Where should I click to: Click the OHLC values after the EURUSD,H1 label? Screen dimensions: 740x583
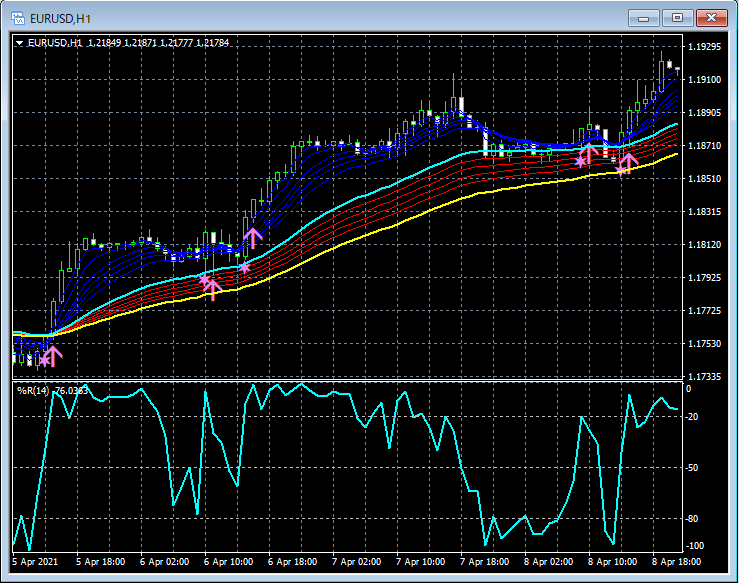pyautogui.click(x=158, y=43)
